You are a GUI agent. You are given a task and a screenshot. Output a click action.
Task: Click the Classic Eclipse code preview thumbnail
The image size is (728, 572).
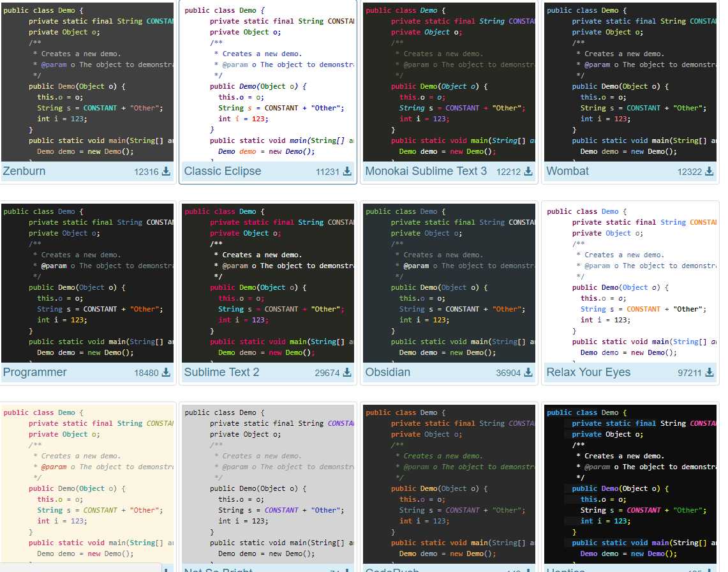(268, 82)
